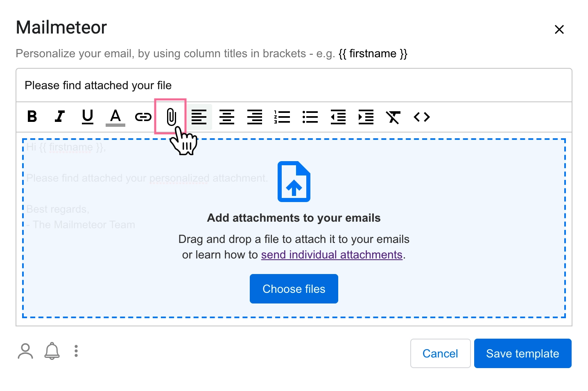The image size is (588, 391).
Task: Decrease the indent level
Action: (338, 117)
